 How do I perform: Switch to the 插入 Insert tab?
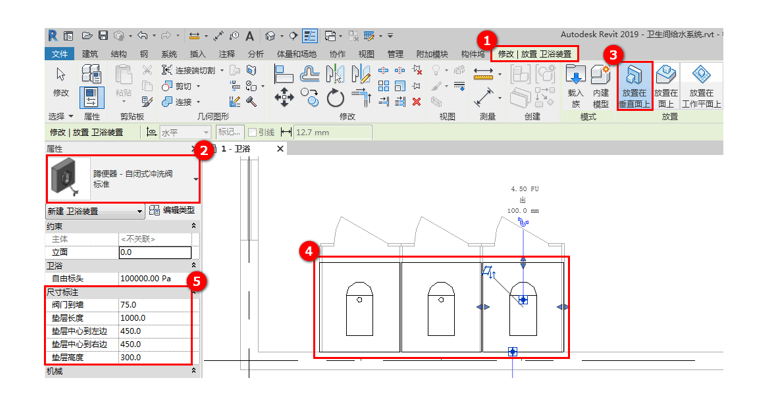197,54
